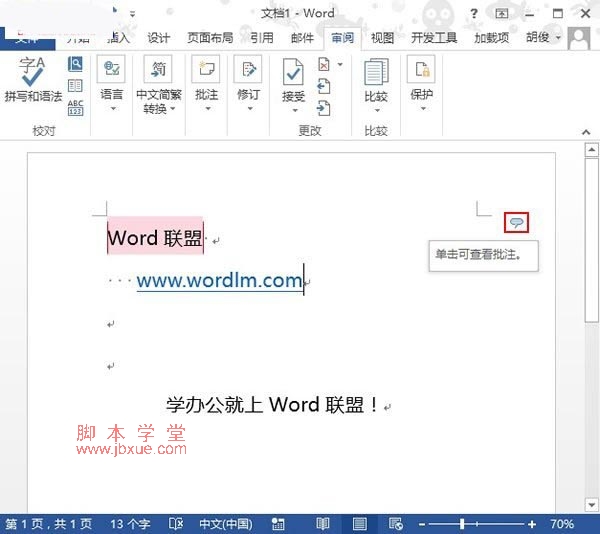Viewport: 600px width, 534px height.
Task: Open the Research (信息检索) icon
Action: 75,64
